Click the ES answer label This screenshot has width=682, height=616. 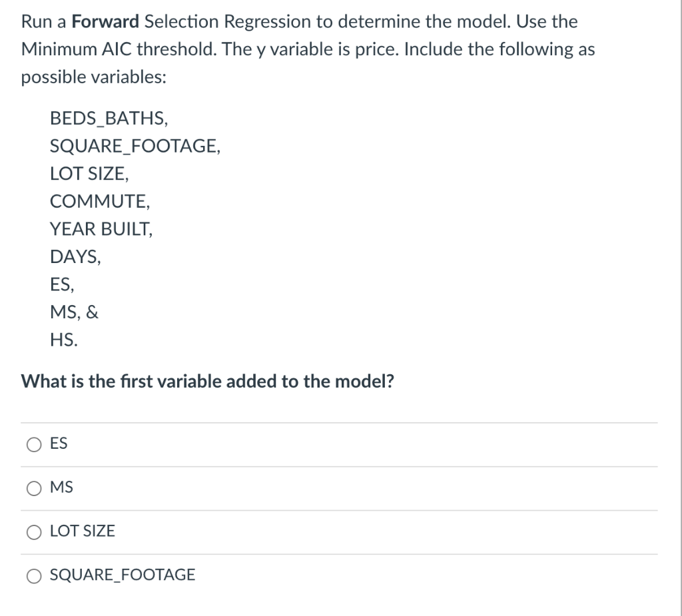(58, 444)
